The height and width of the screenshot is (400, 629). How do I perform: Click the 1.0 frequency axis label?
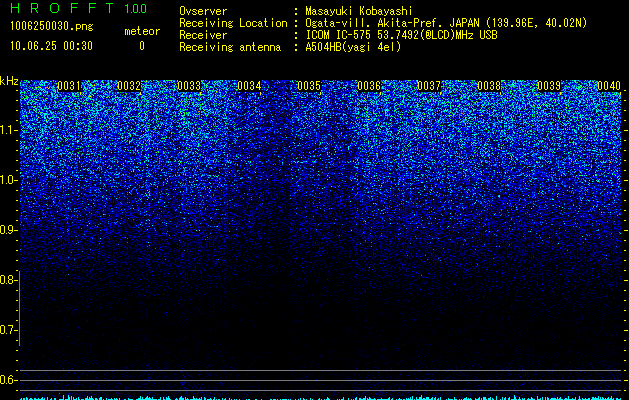point(9,180)
